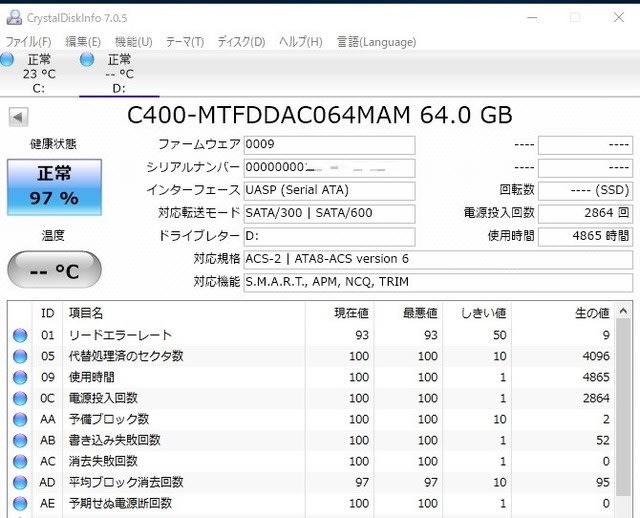Click the 正常 97 % health status button

pyautogui.click(x=54, y=187)
